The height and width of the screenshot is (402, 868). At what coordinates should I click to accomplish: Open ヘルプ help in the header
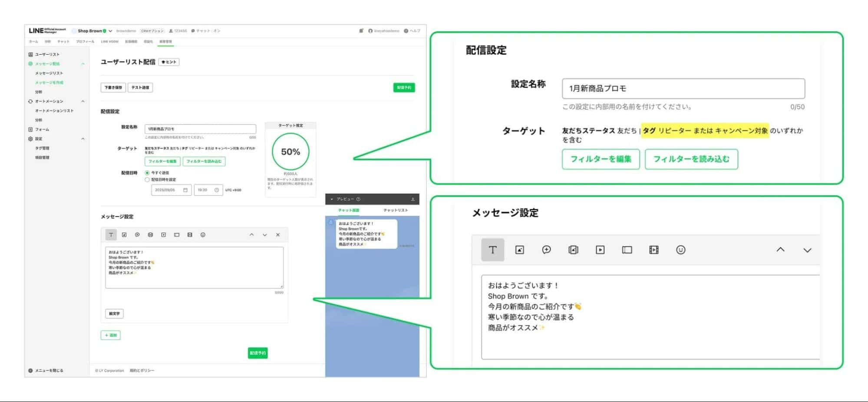click(x=412, y=31)
